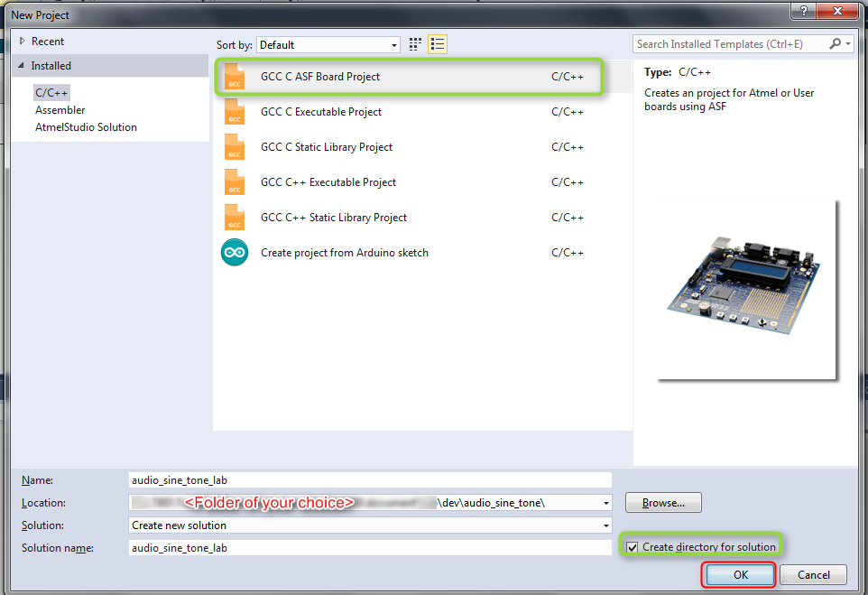
Task: Select Assembler in the template tree
Action: click(60, 110)
